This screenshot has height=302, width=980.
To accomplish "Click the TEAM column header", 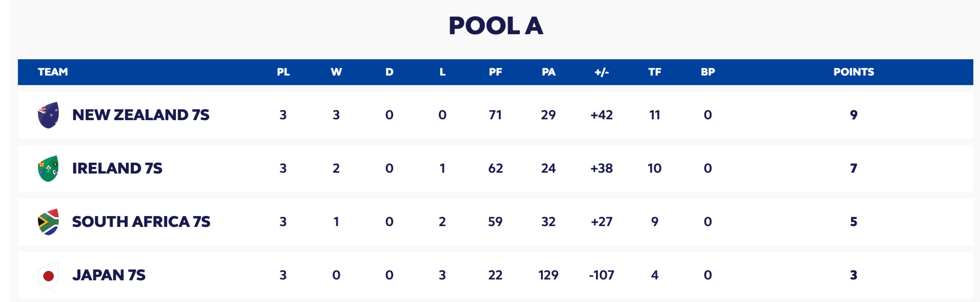I will click(x=53, y=72).
